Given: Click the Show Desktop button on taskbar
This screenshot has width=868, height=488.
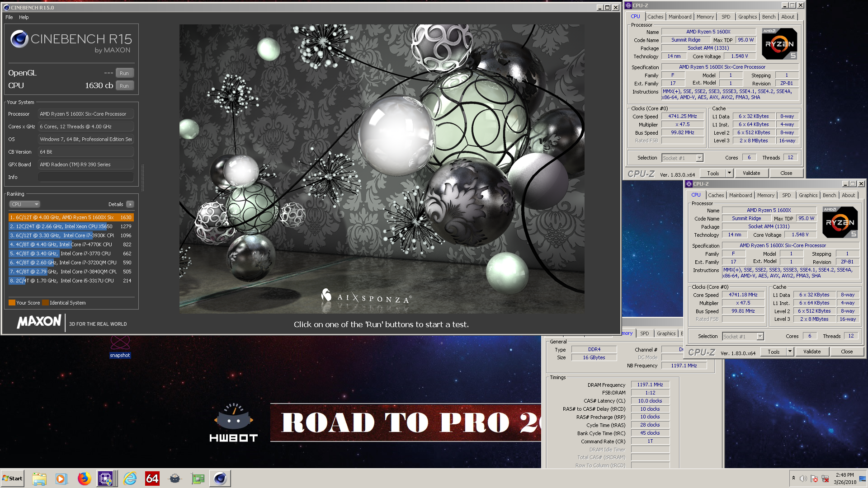Looking at the screenshot, I should 863,479.
